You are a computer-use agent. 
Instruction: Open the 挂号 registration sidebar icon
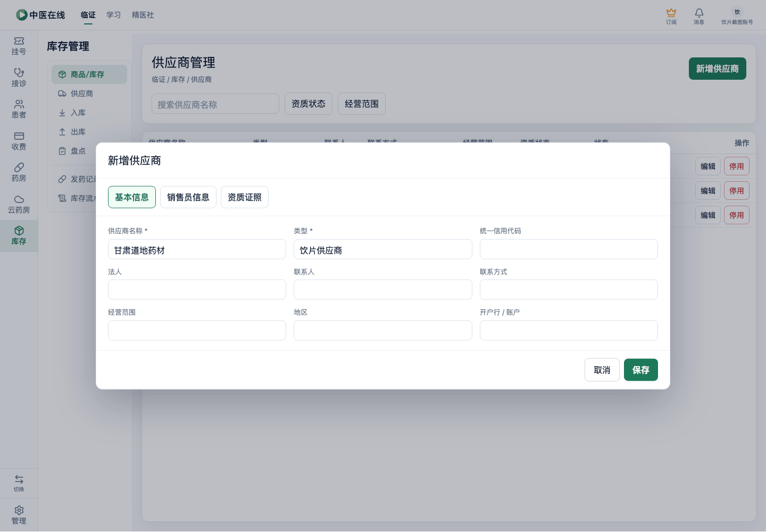(19, 46)
